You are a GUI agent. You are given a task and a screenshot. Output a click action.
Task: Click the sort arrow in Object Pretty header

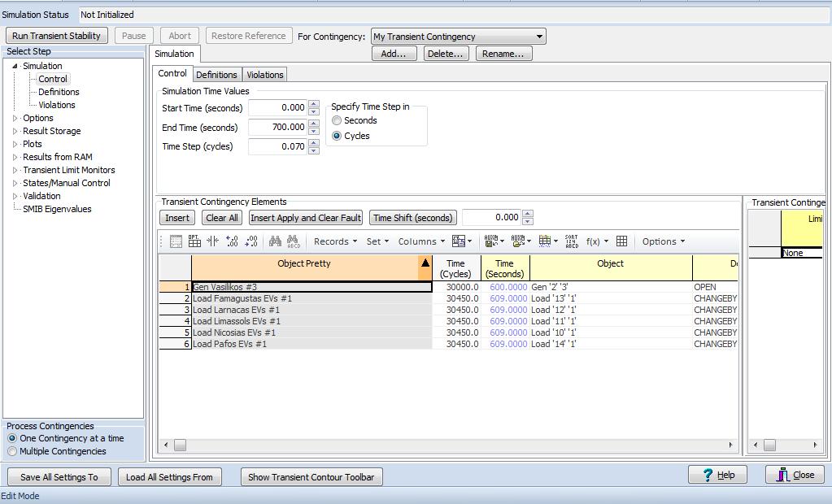[x=425, y=263]
